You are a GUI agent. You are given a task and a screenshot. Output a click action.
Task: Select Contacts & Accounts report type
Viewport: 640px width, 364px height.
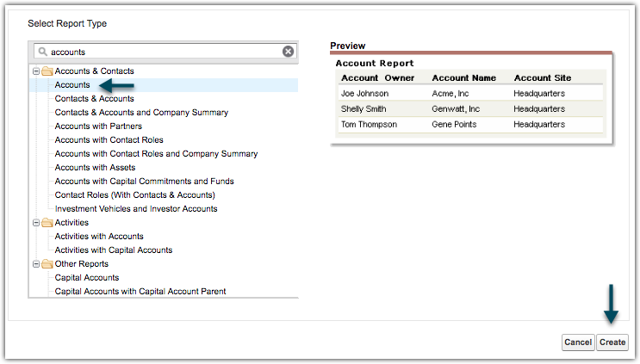click(x=94, y=99)
